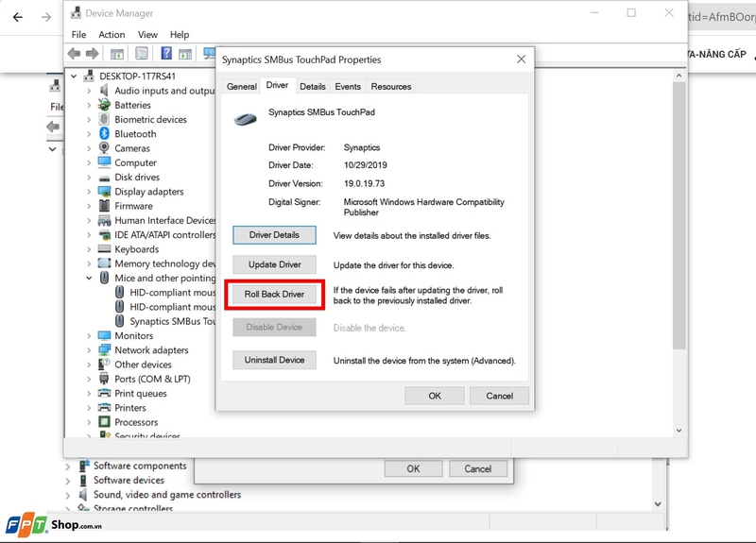The width and height of the screenshot is (756, 543).
Task: Expand the Keyboards category
Action: (89, 249)
